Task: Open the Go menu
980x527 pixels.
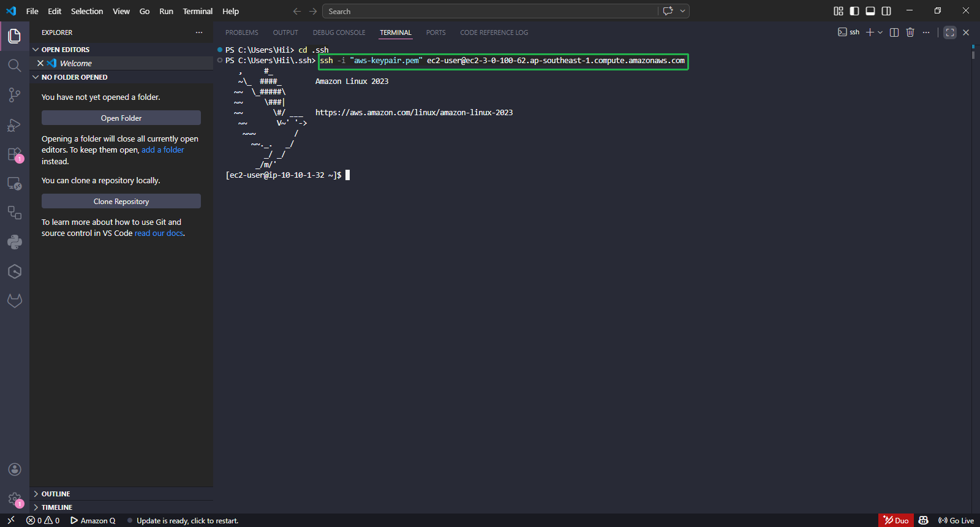Action: (x=145, y=11)
